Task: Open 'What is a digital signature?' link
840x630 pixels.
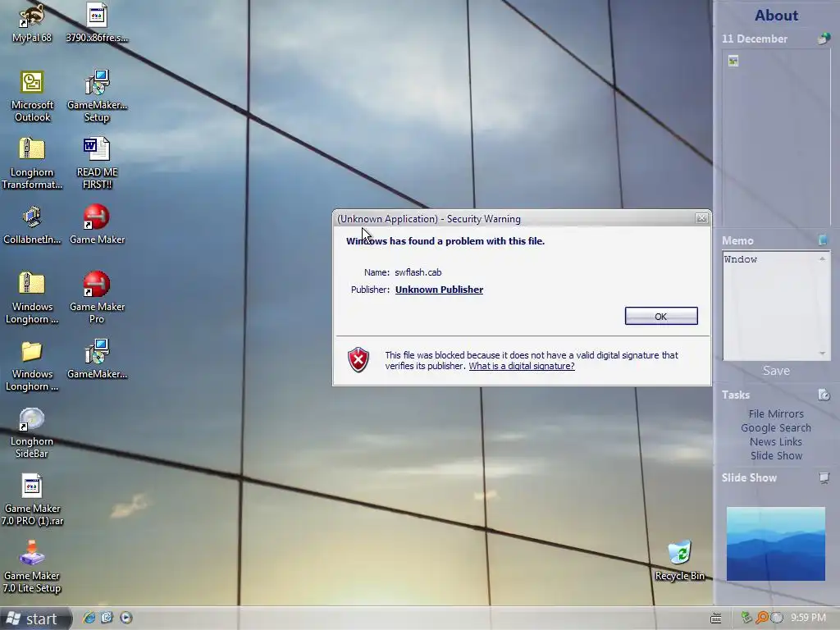Action: (x=521, y=366)
